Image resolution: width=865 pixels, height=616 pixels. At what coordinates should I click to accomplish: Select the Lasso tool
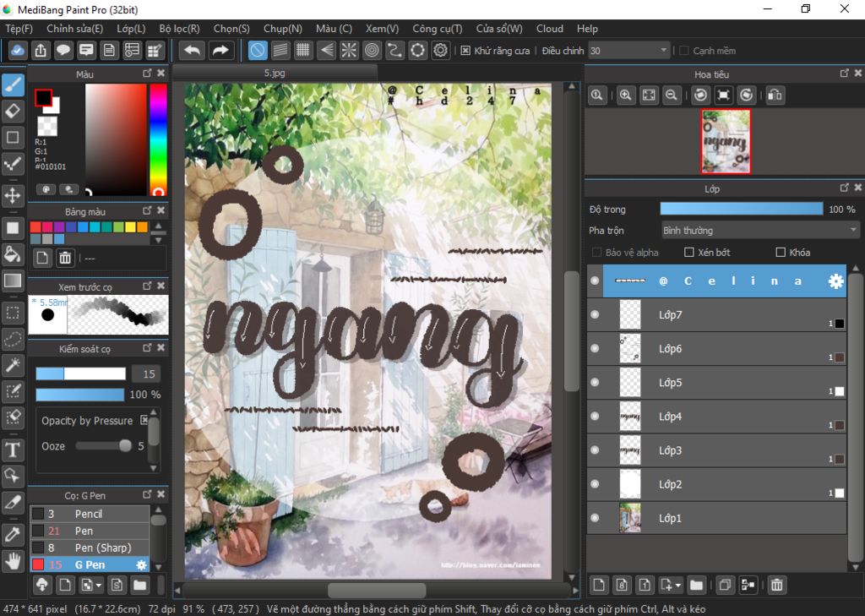pyautogui.click(x=13, y=339)
